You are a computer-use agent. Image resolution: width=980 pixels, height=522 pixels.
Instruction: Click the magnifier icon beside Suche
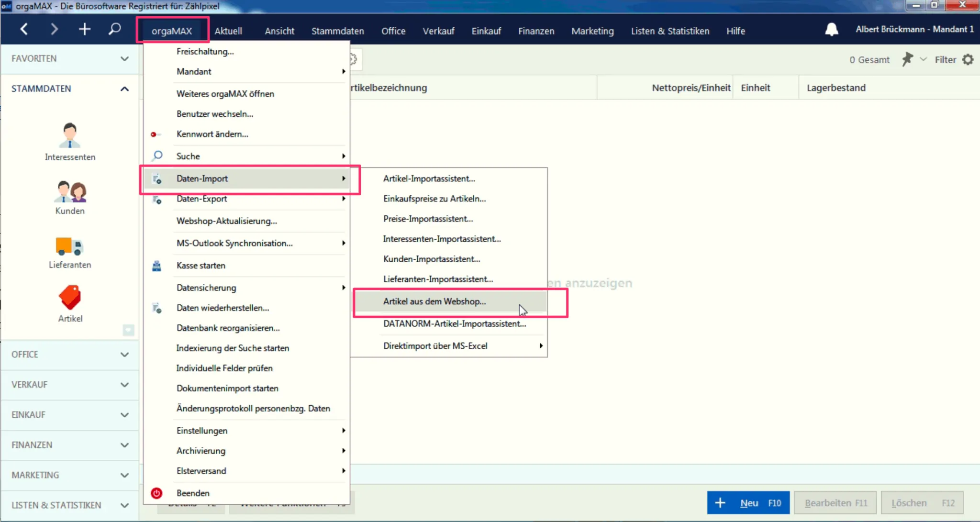pos(157,156)
